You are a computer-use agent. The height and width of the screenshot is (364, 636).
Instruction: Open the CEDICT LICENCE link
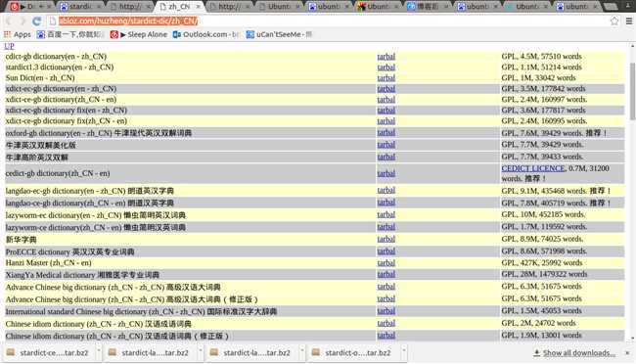click(x=533, y=168)
